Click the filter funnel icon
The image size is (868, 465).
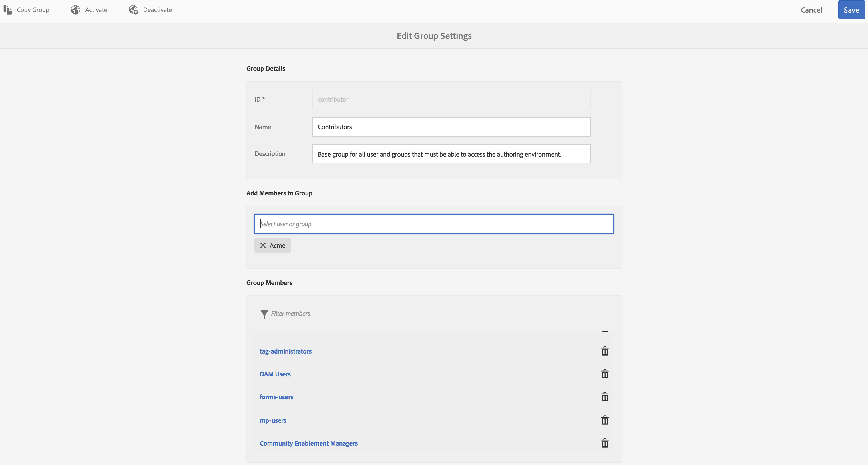pyautogui.click(x=264, y=314)
